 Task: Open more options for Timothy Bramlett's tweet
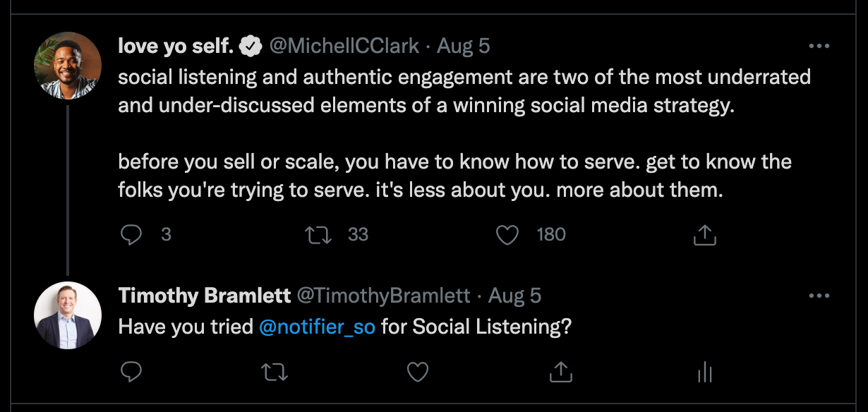(x=819, y=296)
